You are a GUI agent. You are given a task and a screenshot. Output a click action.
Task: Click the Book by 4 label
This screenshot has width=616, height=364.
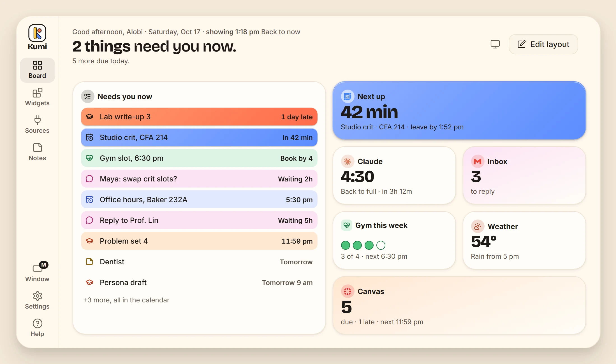[x=297, y=158]
